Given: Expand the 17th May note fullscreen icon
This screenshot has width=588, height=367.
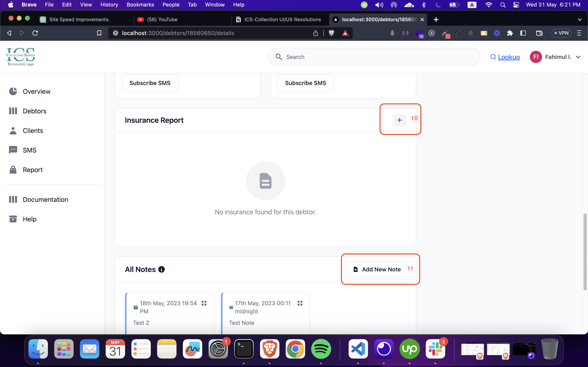Looking at the screenshot, I should [x=300, y=303].
